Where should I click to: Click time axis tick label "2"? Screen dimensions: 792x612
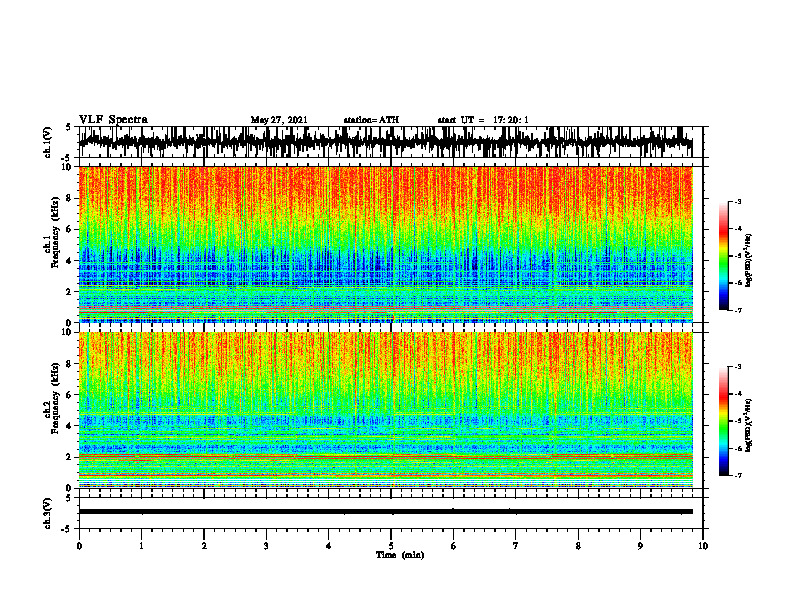pos(204,546)
